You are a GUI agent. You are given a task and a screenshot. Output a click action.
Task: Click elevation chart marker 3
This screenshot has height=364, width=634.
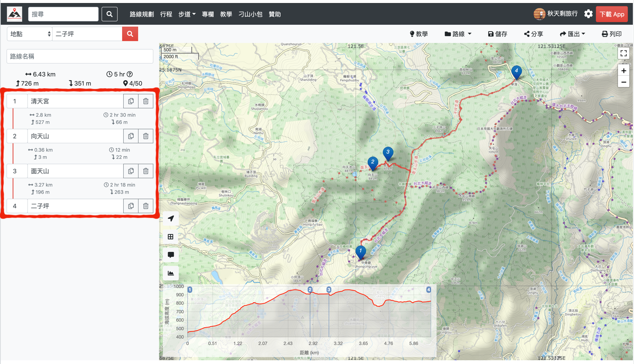pos(329,290)
